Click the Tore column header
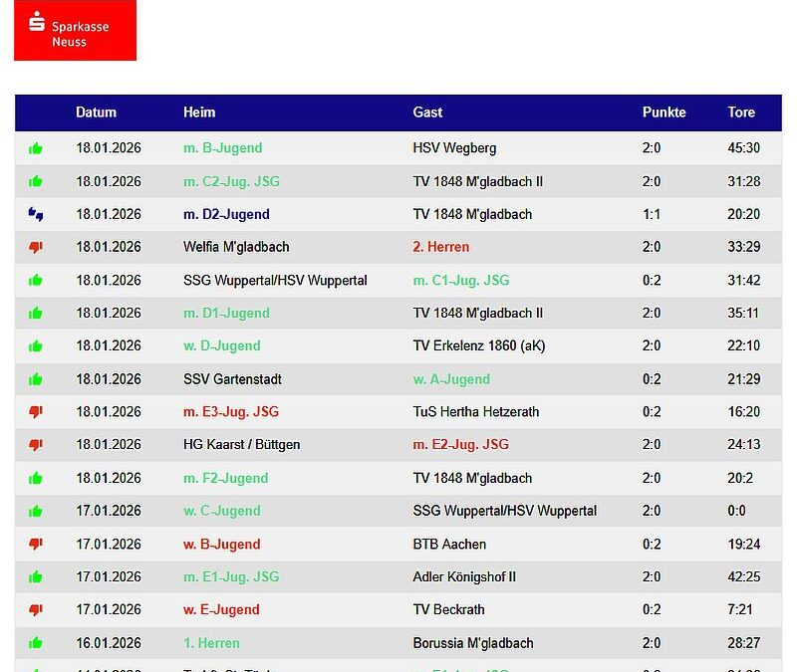Image resolution: width=797 pixels, height=672 pixels. (741, 112)
